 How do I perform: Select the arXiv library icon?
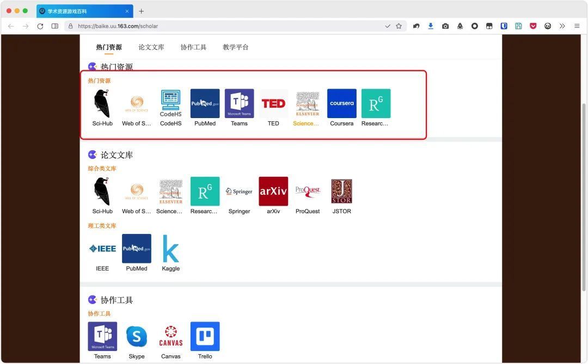(x=273, y=191)
